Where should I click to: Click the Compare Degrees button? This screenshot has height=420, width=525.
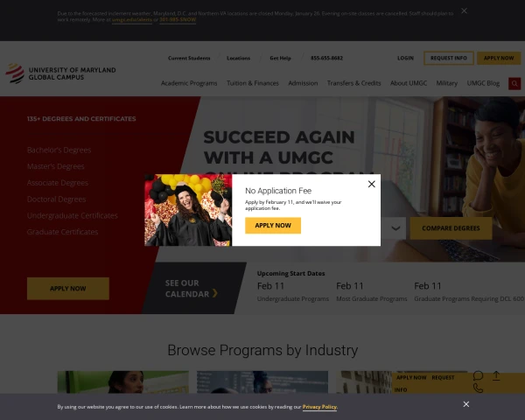tap(451, 228)
